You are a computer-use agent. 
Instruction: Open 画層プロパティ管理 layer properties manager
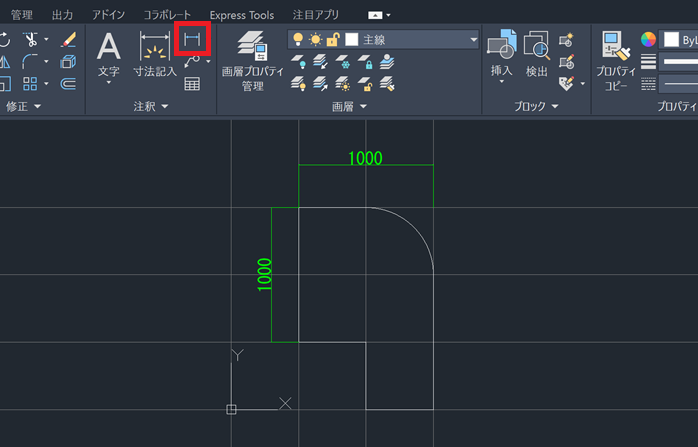pos(252,60)
